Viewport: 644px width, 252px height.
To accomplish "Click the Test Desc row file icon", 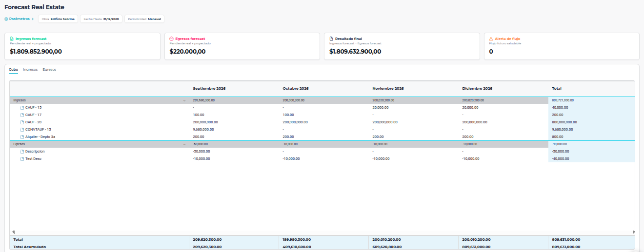I will click(x=22, y=159).
